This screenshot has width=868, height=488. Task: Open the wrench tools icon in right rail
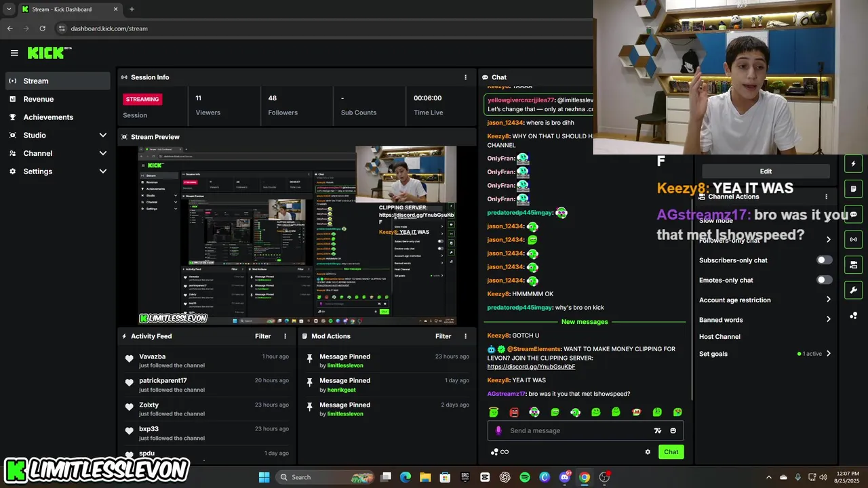tap(853, 290)
